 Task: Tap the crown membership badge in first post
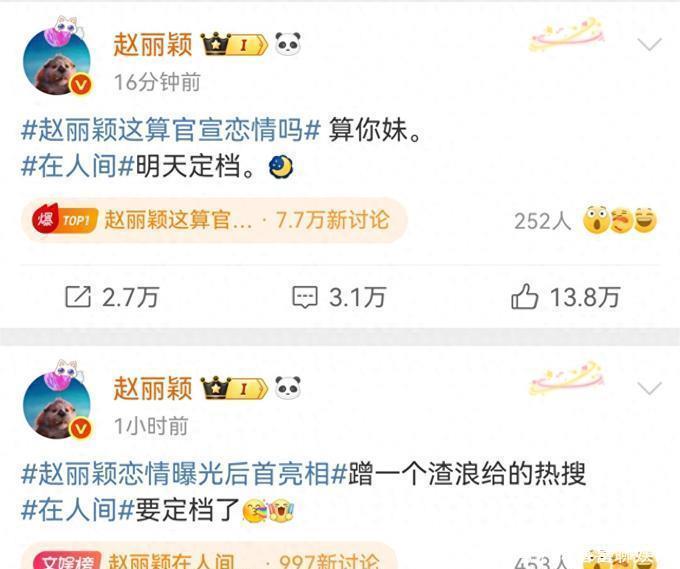click(234, 44)
